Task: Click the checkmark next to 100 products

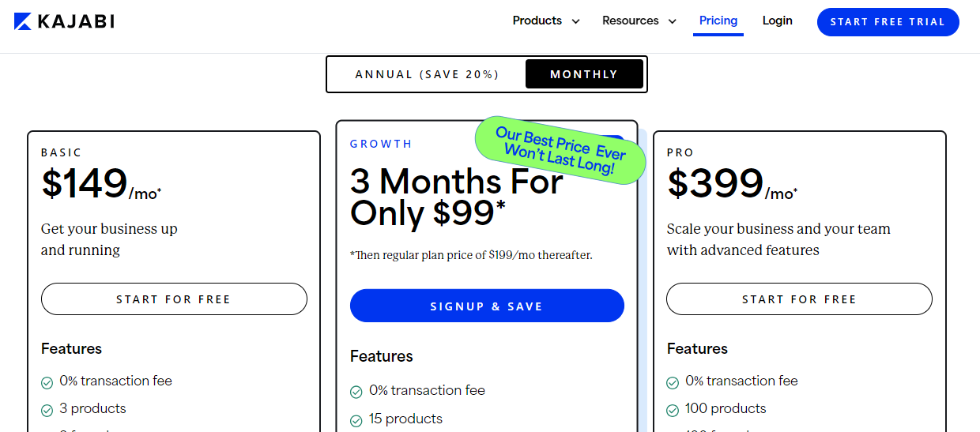Action: pos(673,411)
